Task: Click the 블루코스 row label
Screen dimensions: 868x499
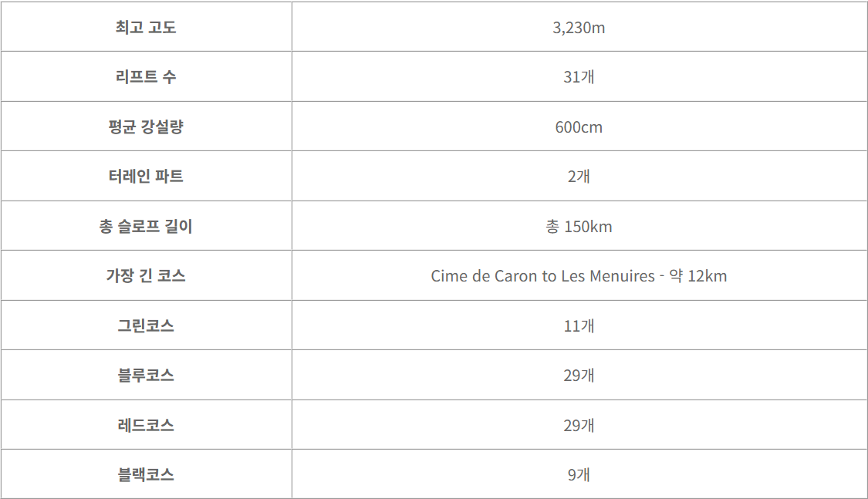Action: 146,375
